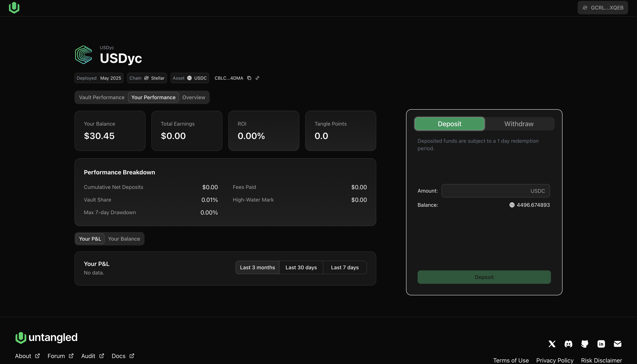
Task: Click the email envelope icon
Action: coord(617,344)
